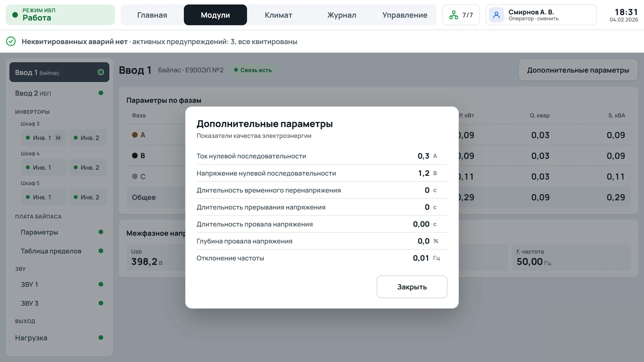Select Ввод 1 байпас in sidebar
The height and width of the screenshot is (362, 644).
point(59,72)
